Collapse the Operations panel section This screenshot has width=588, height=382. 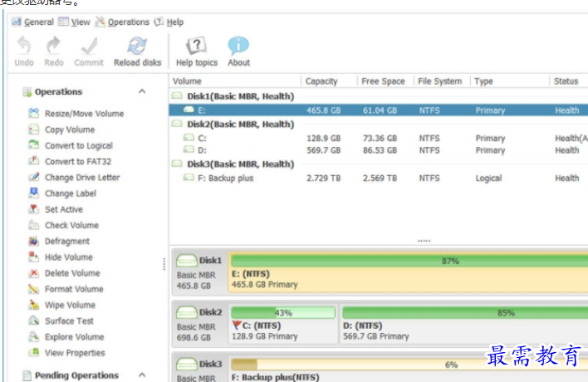point(142,91)
